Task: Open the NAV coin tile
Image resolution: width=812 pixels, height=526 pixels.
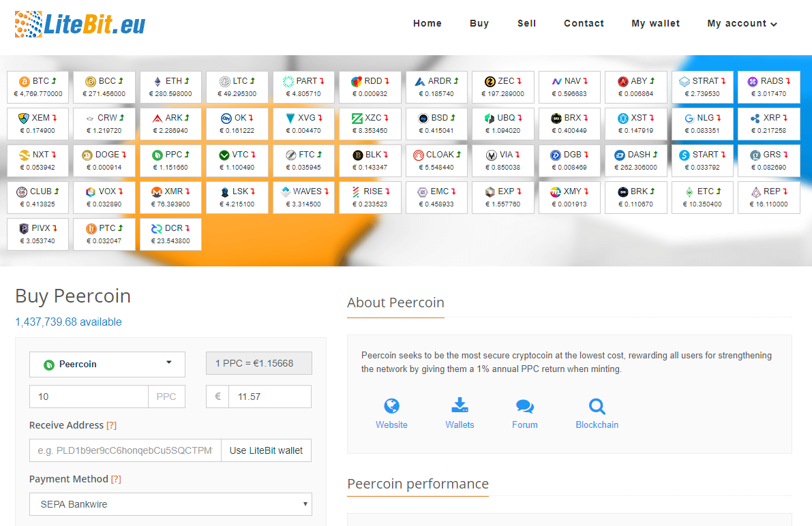Action: (569, 87)
